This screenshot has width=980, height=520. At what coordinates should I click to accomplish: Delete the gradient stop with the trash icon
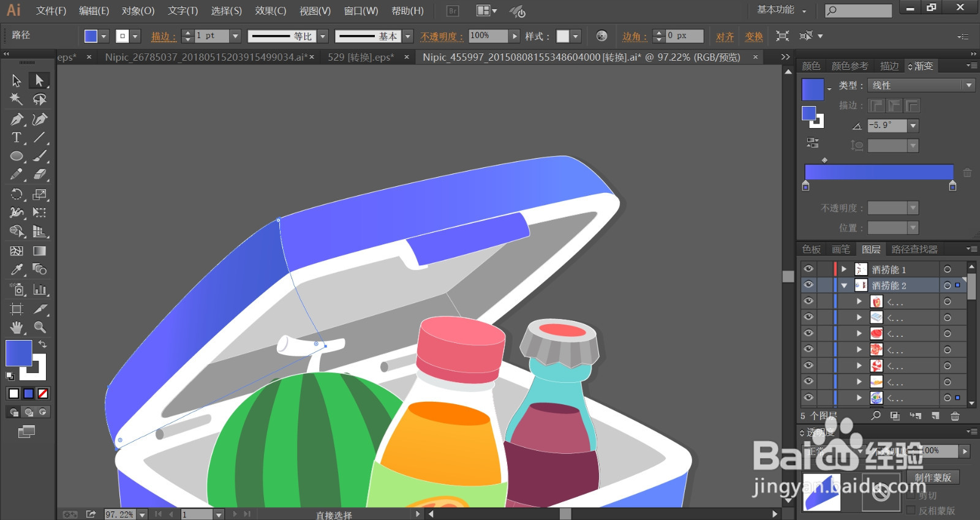click(967, 173)
